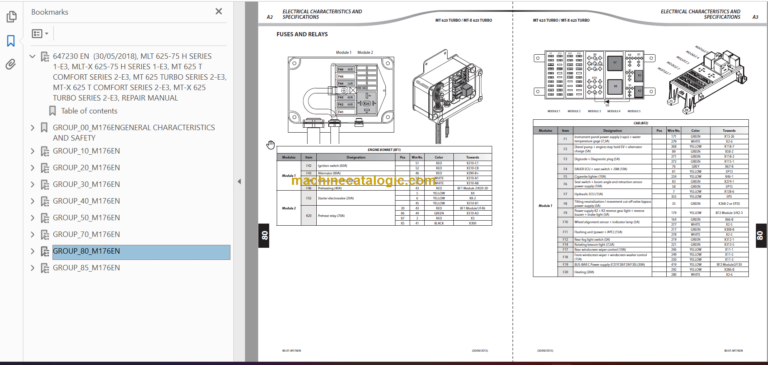Viewport: 768px width, 365px height.
Task: Click the right page black 80 section tab
Action: (x=761, y=236)
